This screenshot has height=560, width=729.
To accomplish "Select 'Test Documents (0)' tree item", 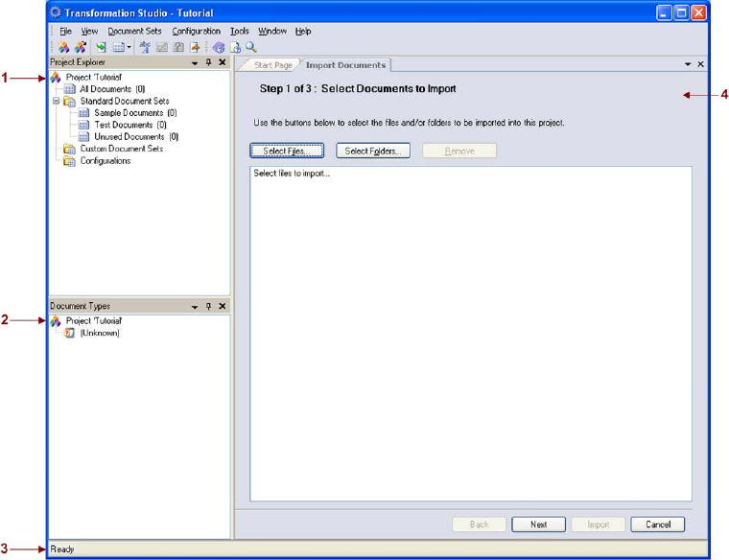I will 130,125.
